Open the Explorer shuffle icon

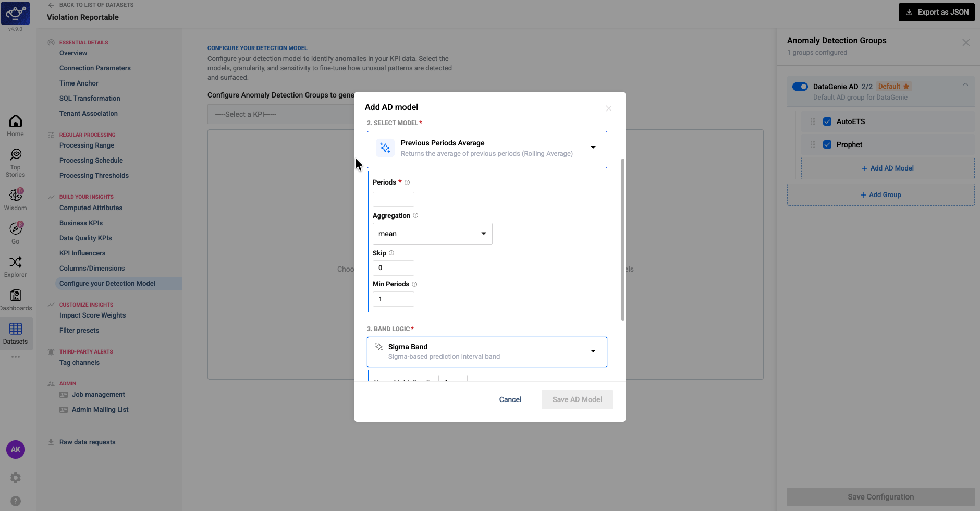tap(16, 262)
